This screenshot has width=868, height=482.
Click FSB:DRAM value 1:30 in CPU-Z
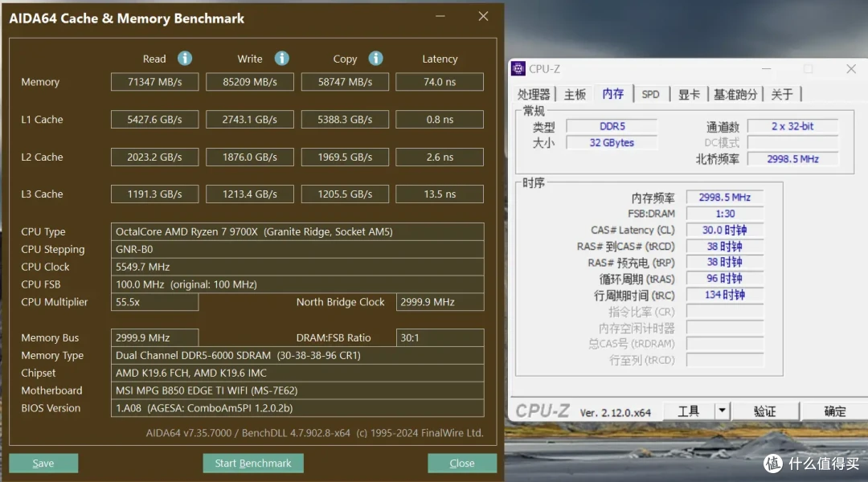coord(725,214)
